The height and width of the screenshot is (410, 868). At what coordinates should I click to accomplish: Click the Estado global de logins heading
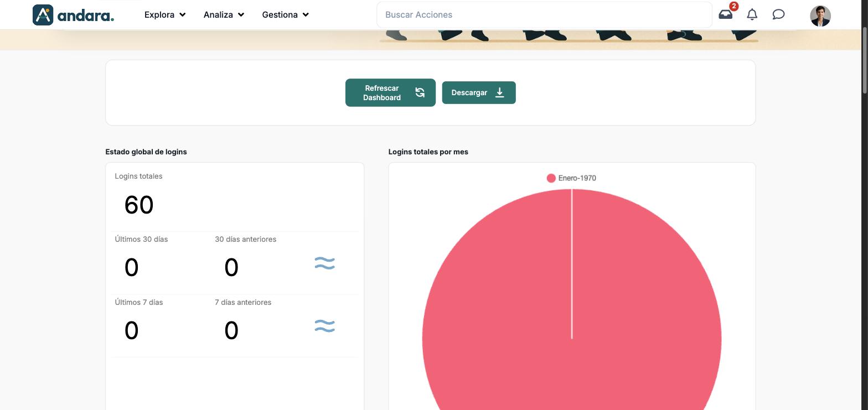click(146, 152)
